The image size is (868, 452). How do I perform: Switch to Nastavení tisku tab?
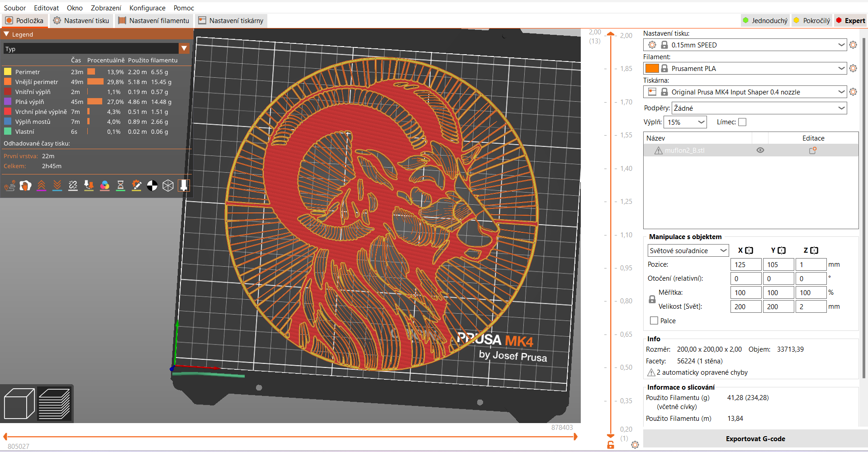click(x=81, y=20)
